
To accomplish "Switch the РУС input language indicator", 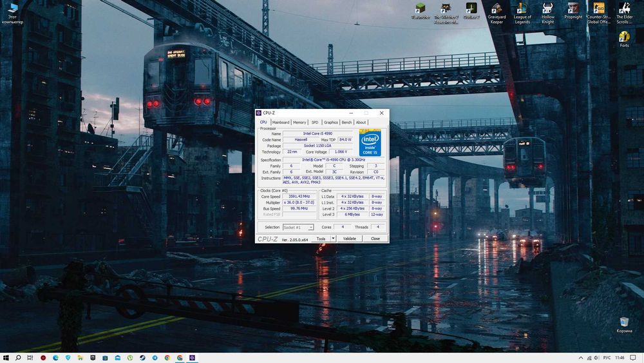I will (607, 358).
